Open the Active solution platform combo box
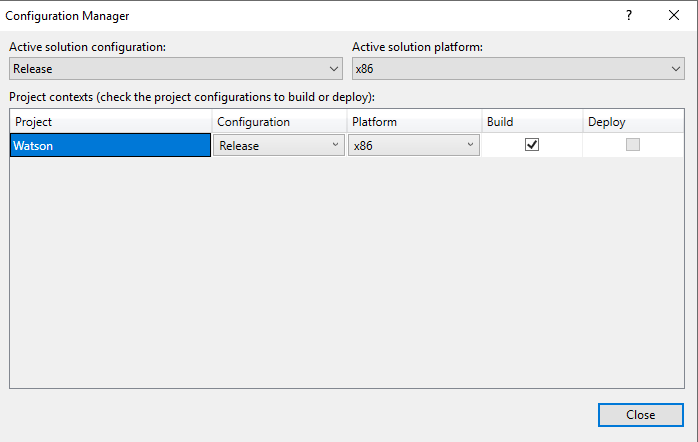The width and height of the screenshot is (698, 442). pos(518,69)
